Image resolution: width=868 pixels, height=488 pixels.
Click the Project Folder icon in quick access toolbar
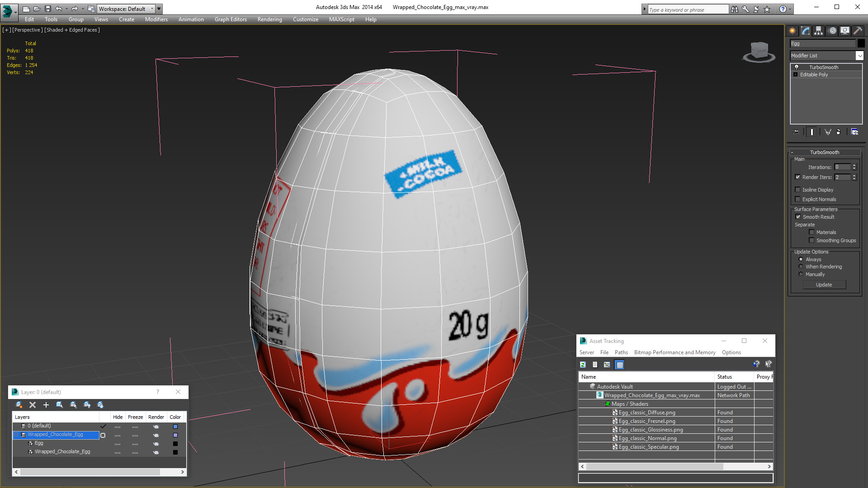pos(91,9)
